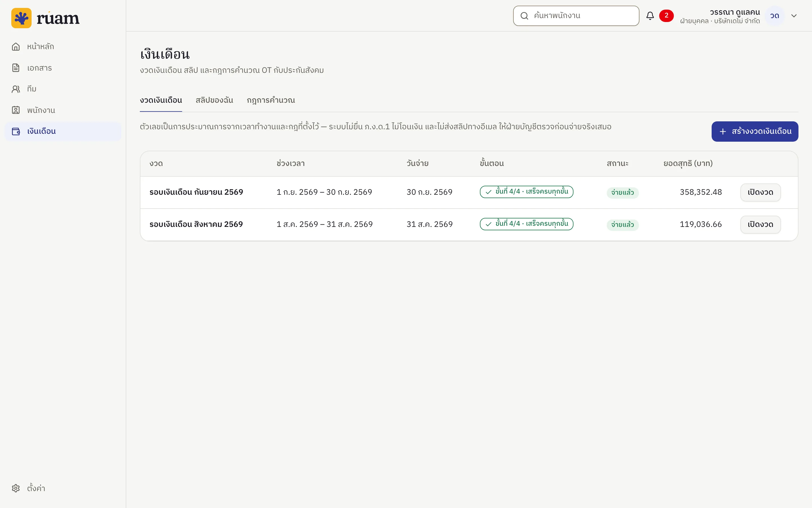This screenshot has width=812, height=508.
Task: Click step badge ขั้นที่ 4/4 in สิงหาคม row
Action: coord(526,224)
